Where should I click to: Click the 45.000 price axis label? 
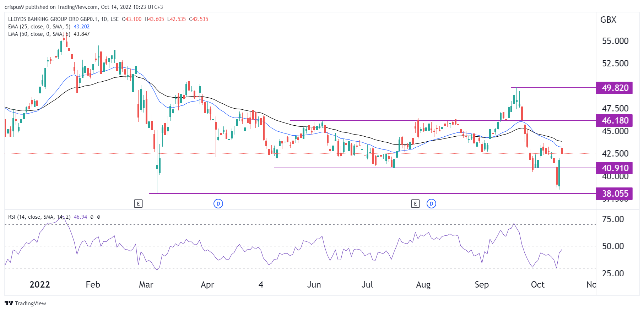click(x=615, y=131)
